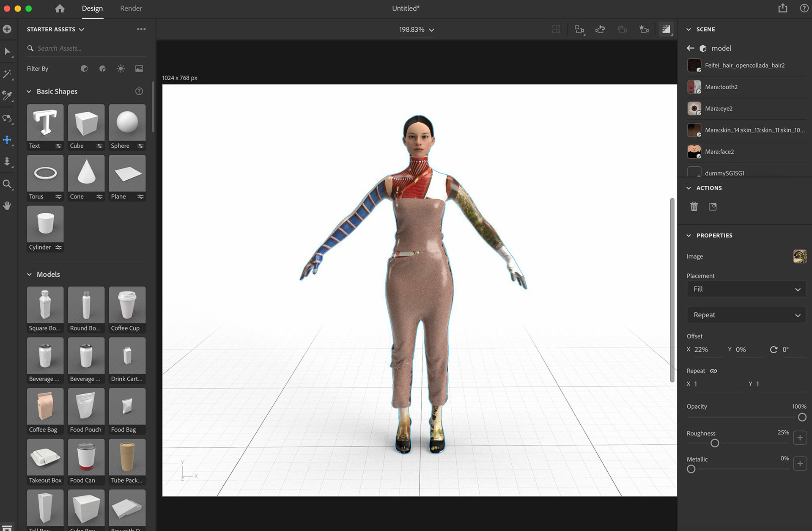Toggle Repeat link constraint icon
812x531 pixels.
[x=713, y=371]
